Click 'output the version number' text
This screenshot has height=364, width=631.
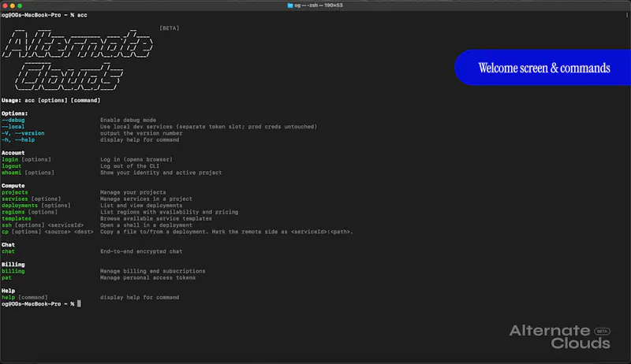pos(141,133)
